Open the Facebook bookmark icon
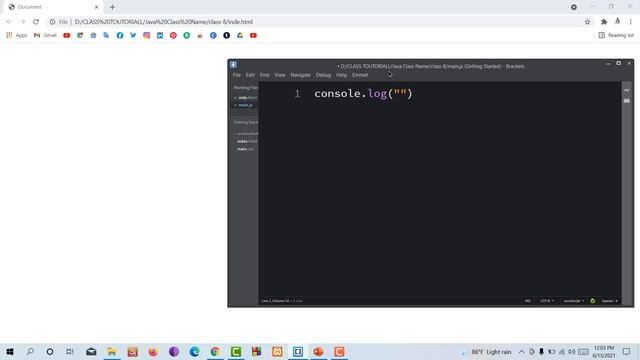 (x=120, y=36)
